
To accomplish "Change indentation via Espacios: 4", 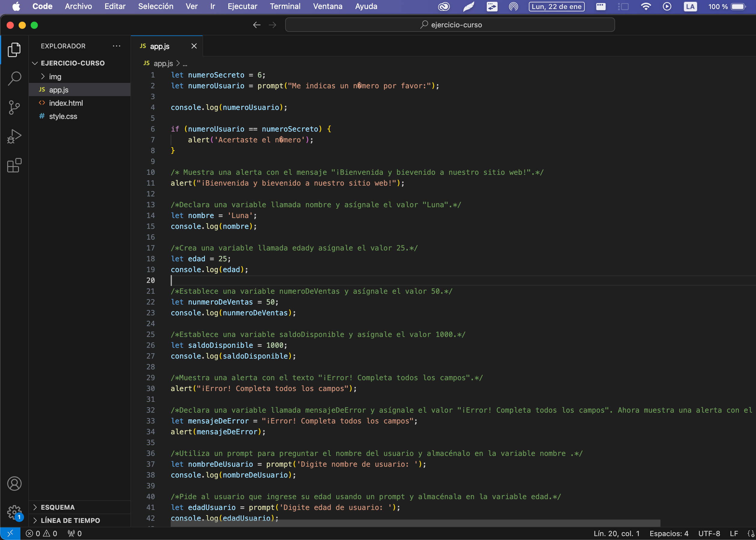I will (669, 533).
